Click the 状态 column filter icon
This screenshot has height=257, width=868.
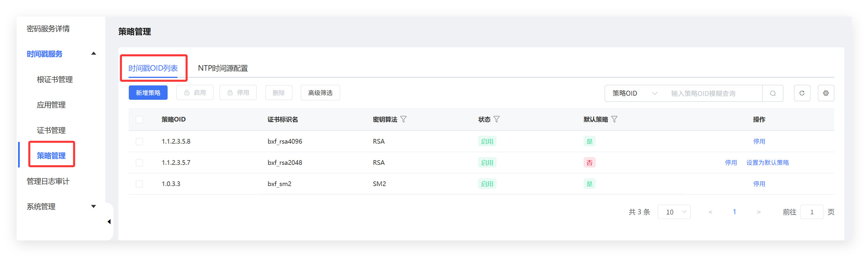496,119
